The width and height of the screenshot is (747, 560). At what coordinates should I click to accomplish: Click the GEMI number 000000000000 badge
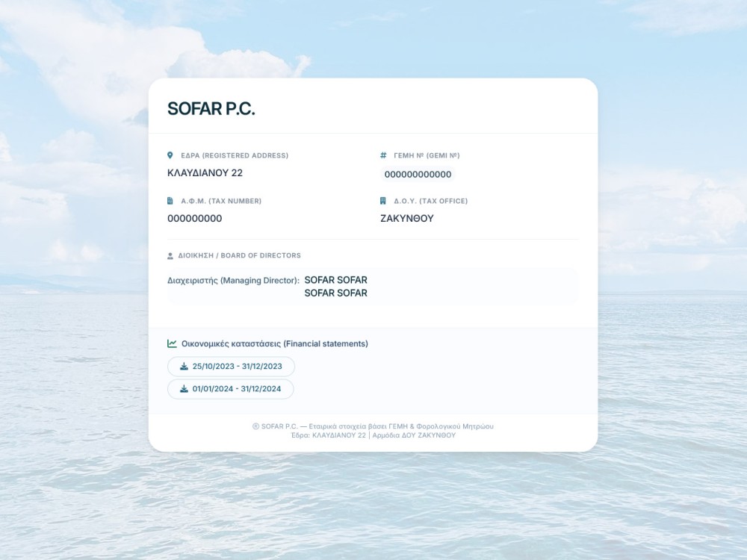tap(418, 174)
